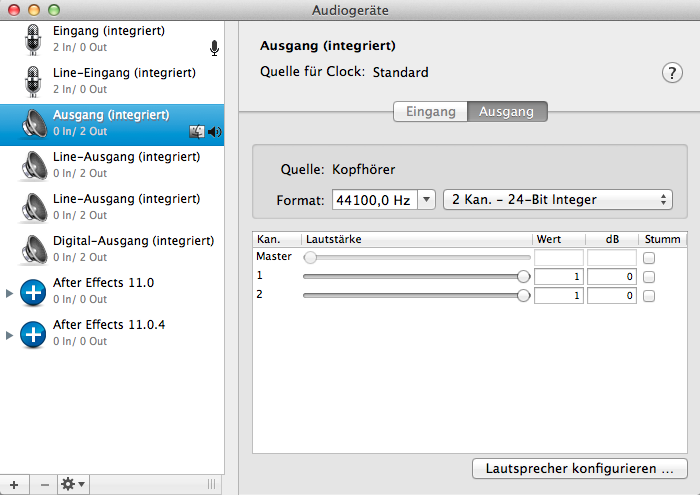Click Lautsprecher konfigurieren button
Screen dimensions: 700x495
click(x=579, y=468)
